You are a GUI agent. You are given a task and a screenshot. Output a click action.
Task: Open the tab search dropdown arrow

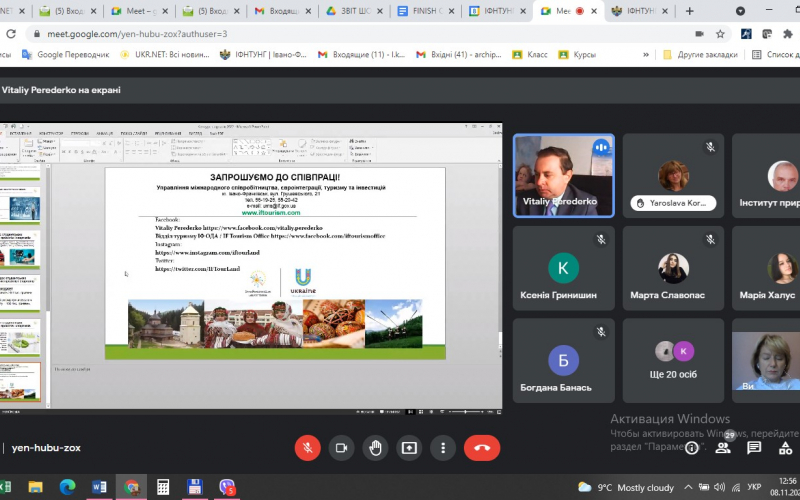pyautogui.click(x=740, y=11)
